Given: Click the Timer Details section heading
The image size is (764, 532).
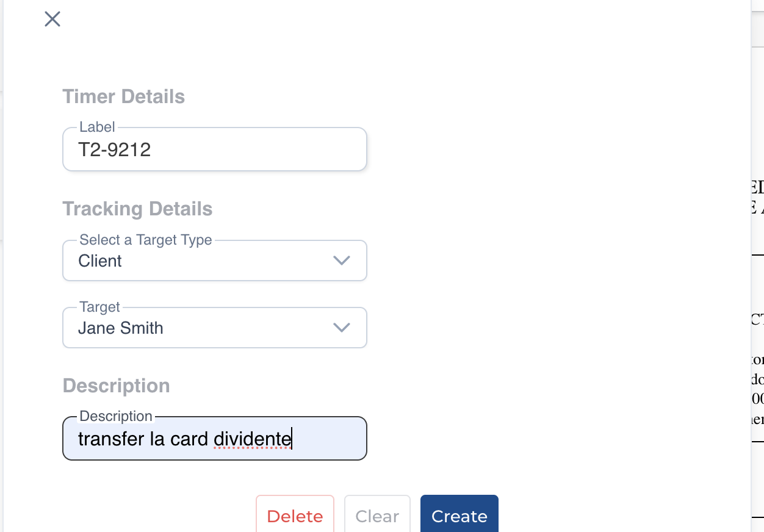Looking at the screenshot, I should [x=123, y=96].
